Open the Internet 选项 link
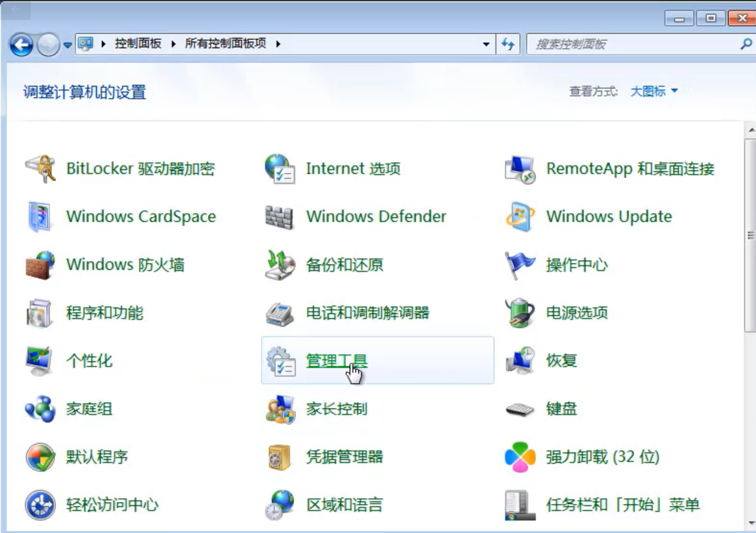This screenshot has width=756, height=533. point(353,169)
